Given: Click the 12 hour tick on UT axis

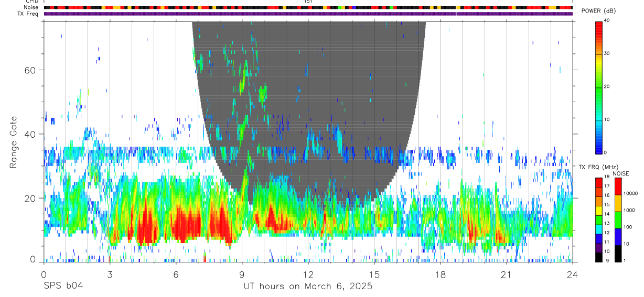Looking at the screenshot, I should tap(308, 274).
